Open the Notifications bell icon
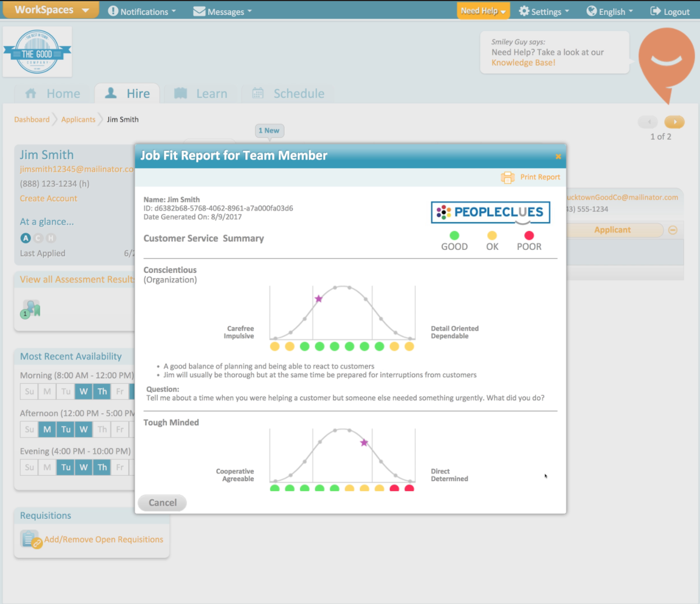This screenshot has height=604, width=700. coord(112,11)
